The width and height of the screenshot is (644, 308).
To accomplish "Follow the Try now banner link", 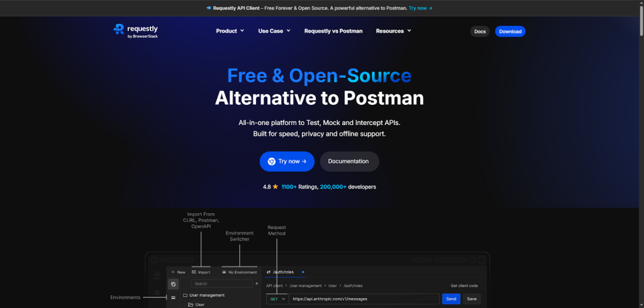I will point(420,8).
